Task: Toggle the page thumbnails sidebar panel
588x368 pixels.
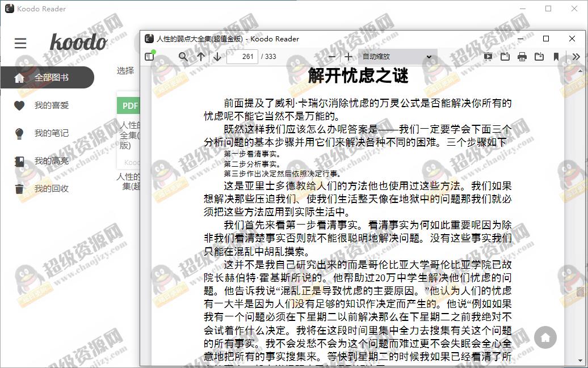Action: (150, 57)
